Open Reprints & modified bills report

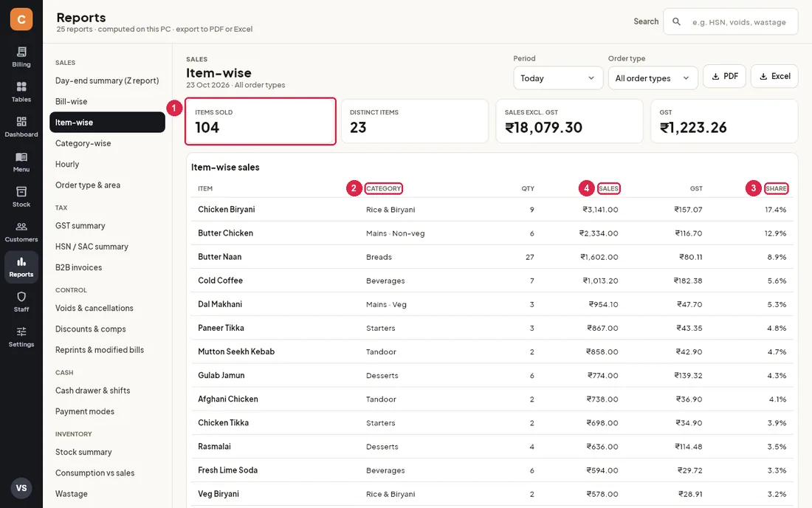pyautogui.click(x=107, y=349)
